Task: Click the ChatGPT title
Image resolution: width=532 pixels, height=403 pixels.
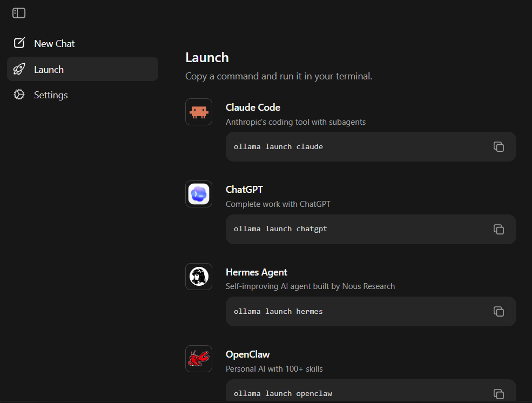Action: click(244, 190)
